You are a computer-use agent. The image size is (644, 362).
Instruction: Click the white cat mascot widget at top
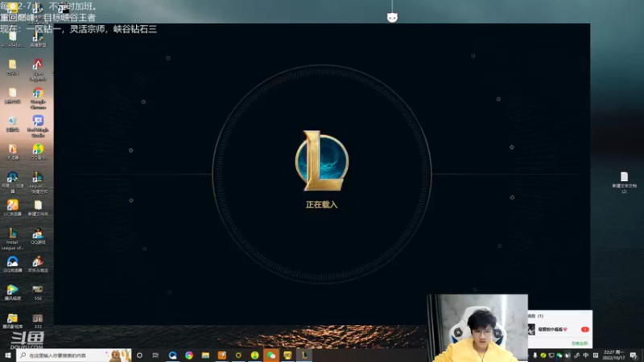[x=392, y=17]
